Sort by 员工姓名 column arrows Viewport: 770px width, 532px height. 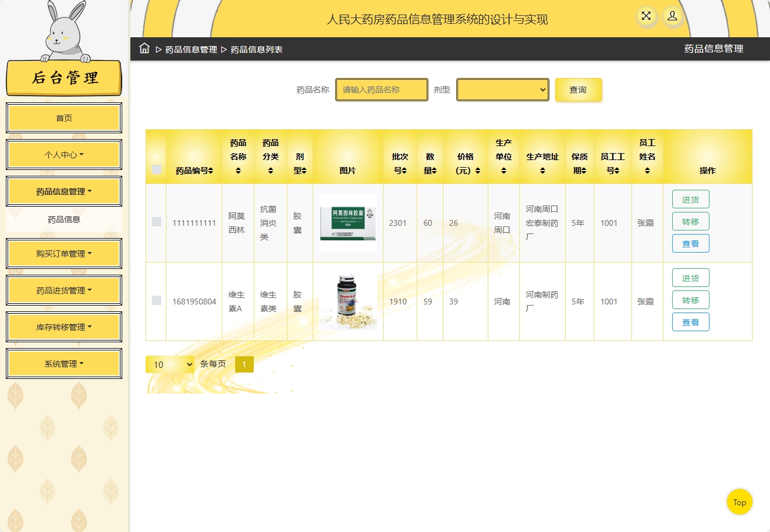[647, 171]
